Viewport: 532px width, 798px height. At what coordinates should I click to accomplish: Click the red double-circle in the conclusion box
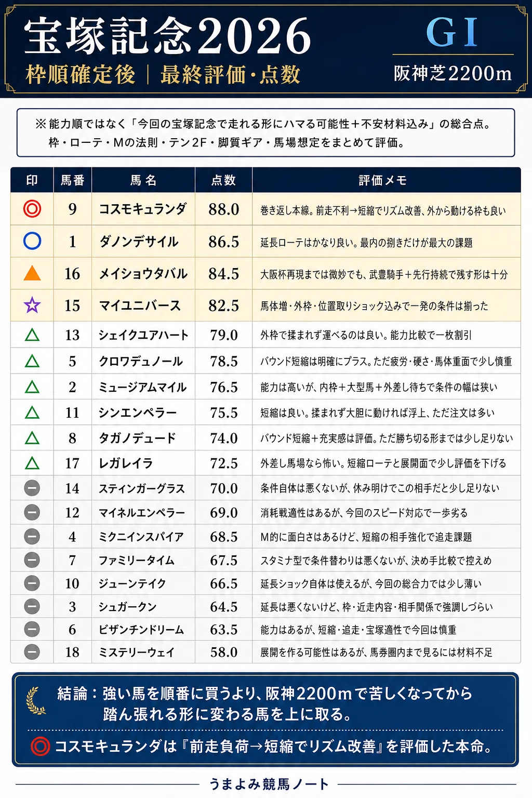tap(41, 747)
